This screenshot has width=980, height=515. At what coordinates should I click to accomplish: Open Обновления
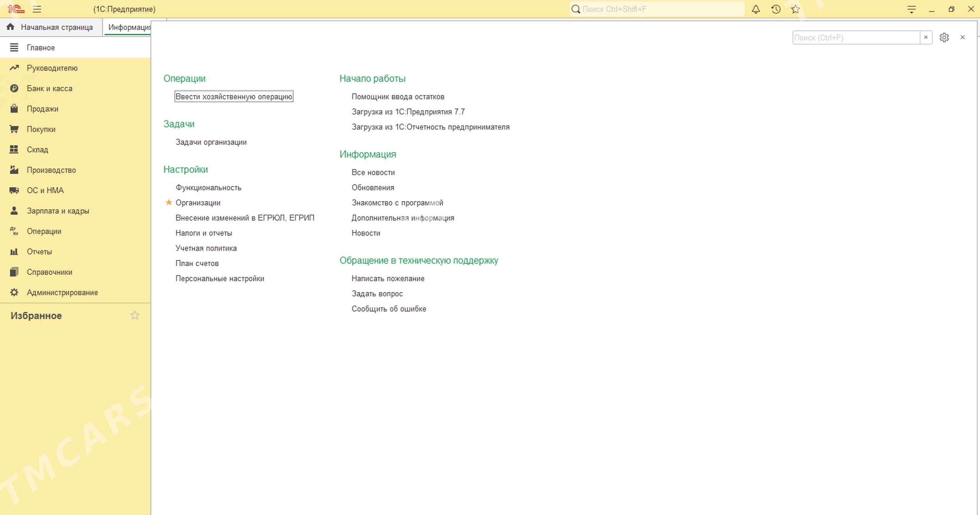point(373,188)
